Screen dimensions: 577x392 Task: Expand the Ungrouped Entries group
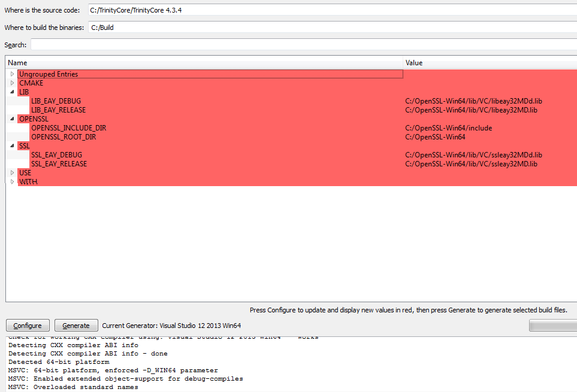coord(12,74)
